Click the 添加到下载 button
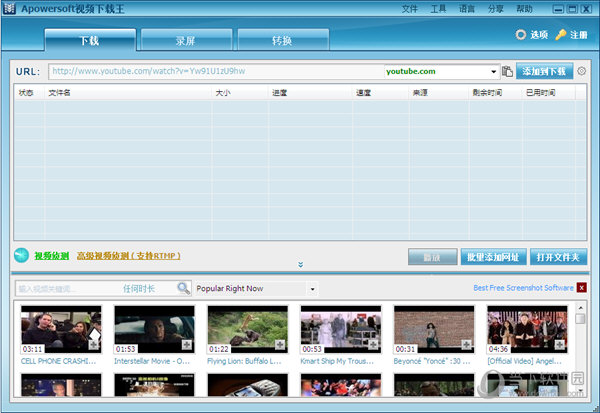Viewport: 600px width, 413px height. click(x=545, y=72)
